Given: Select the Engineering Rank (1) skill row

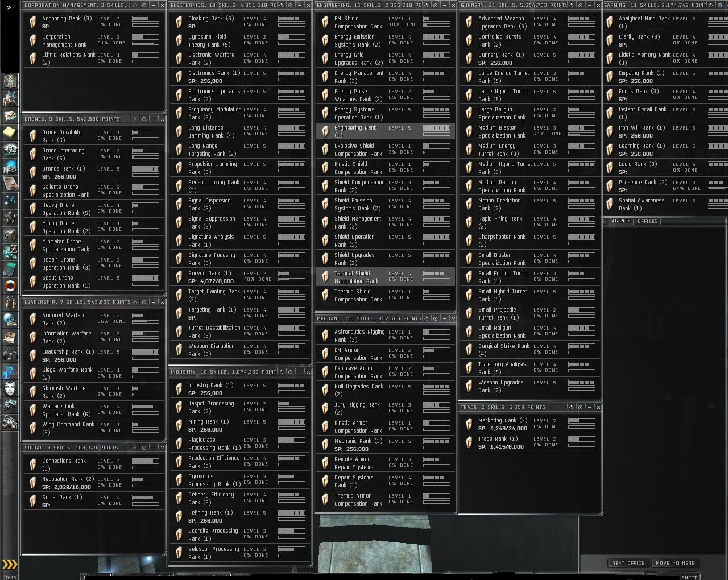Looking at the screenshot, I should (385, 131).
